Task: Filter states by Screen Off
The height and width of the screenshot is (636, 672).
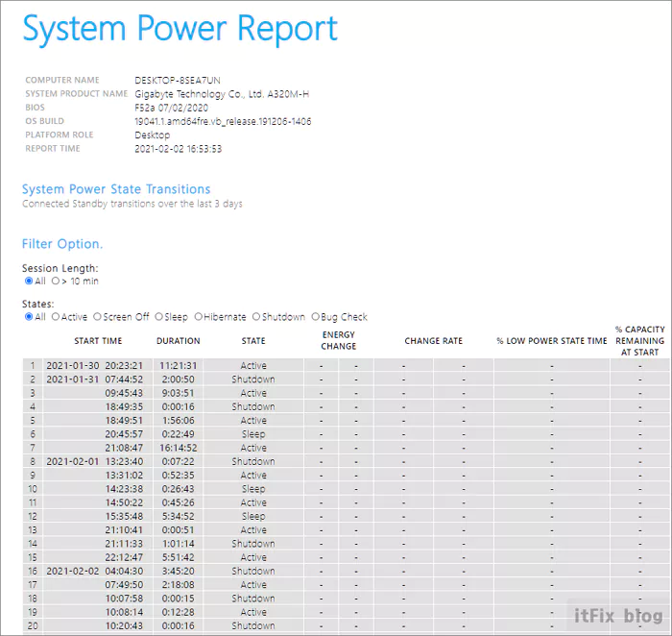Action: 97,316
